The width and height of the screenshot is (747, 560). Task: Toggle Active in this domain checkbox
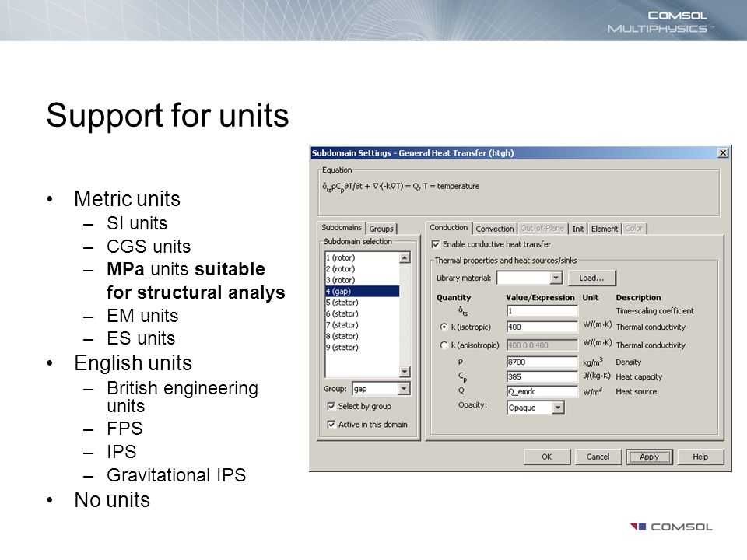[x=331, y=425]
